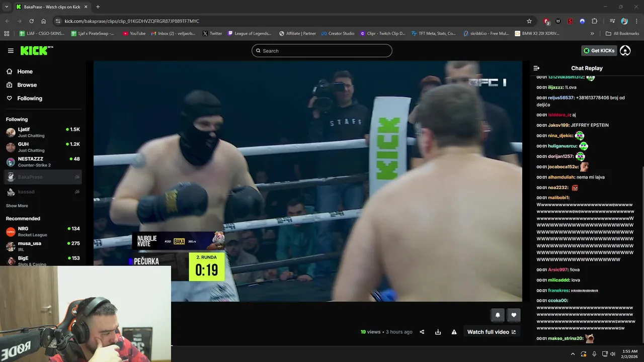
Task: Open the NESTAZZZ channel in sidebar
Action: point(43,162)
